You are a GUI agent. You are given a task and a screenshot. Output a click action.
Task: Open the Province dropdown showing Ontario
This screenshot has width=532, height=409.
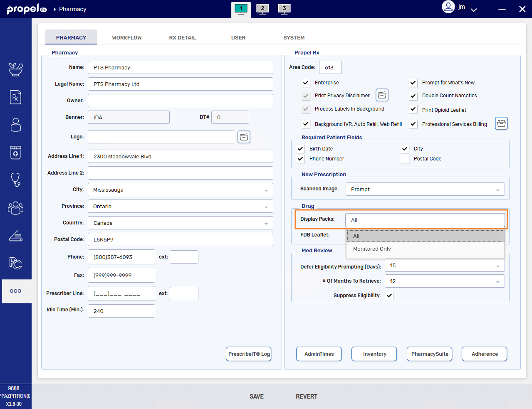[x=181, y=206]
